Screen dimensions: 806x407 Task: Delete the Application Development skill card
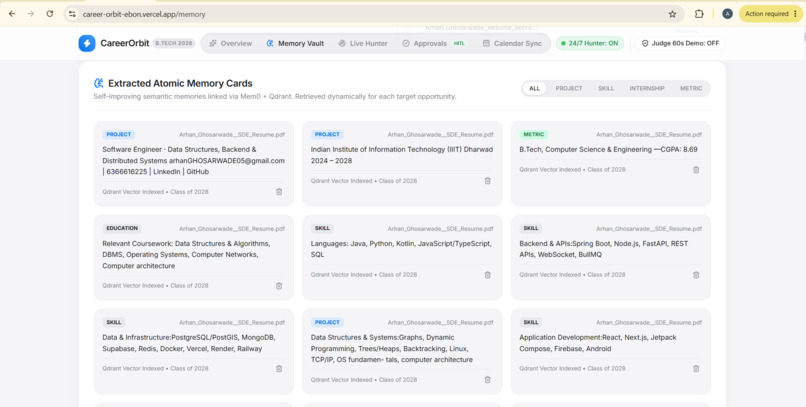[x=696, y=368]
